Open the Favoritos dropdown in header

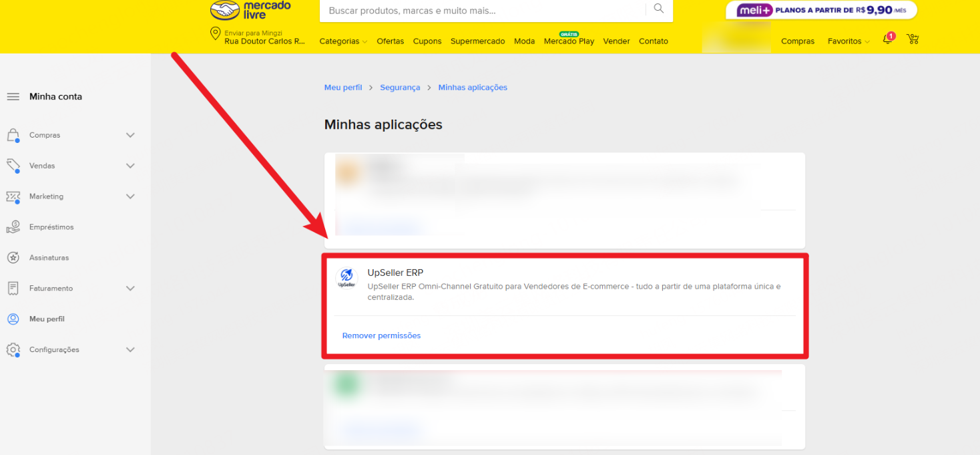pyautogui.click(x=848, y=41)
